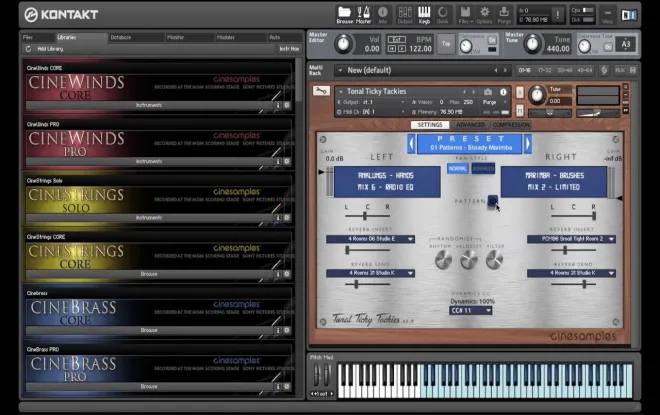Click right reverb send level slider

point(573,285)
